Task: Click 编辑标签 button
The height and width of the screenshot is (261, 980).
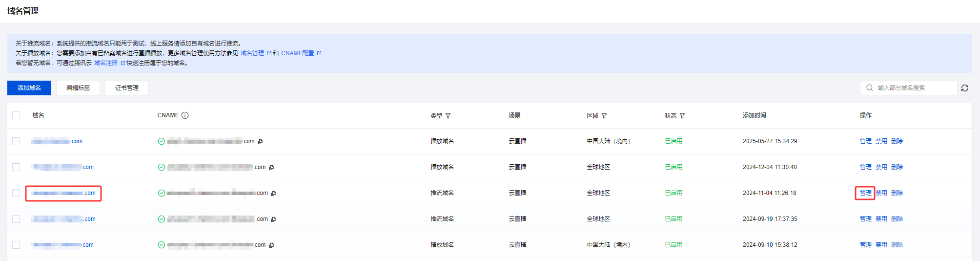Action: tap(78, 88)
